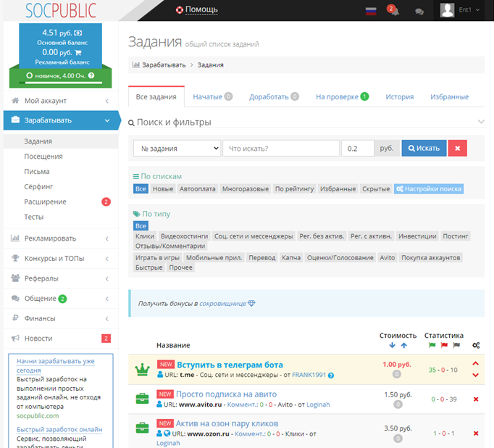
Task: Move telegram task up with red chevron
Action: (x=475, y=363)
